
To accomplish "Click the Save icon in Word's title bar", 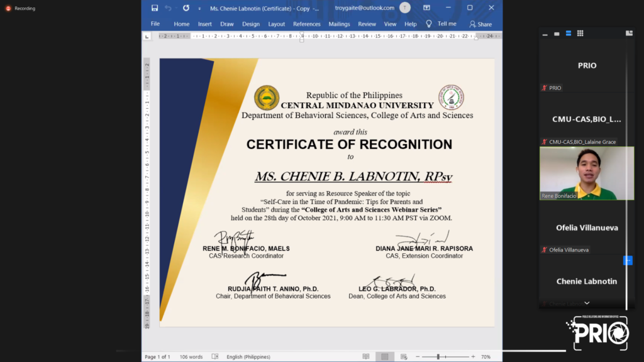I will (x=155, y=8).
